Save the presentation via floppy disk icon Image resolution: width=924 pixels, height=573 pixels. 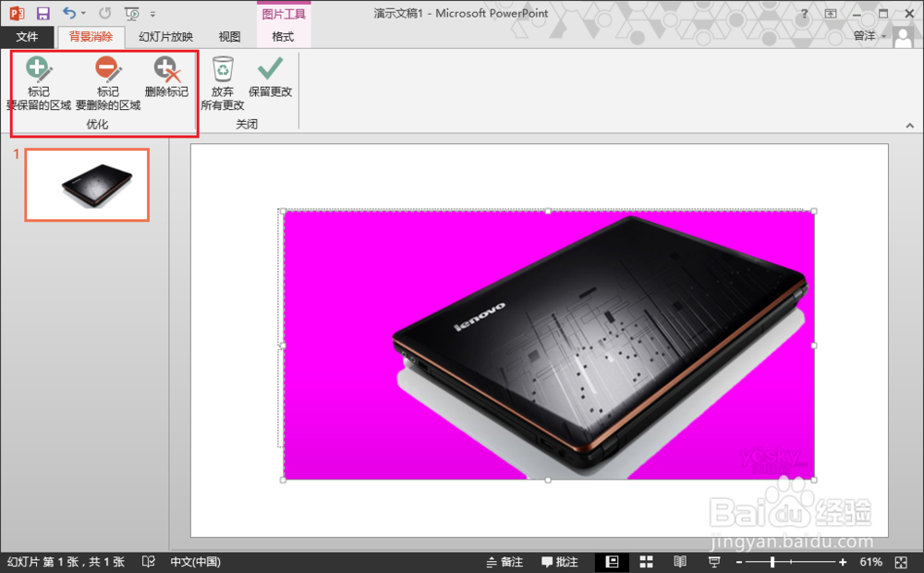[43, 13]
